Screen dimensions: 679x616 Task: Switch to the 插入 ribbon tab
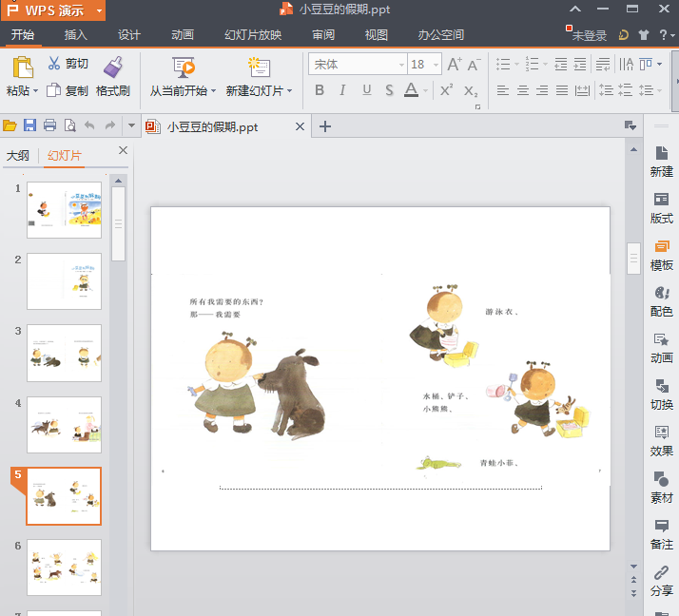(x=76, y=34)
